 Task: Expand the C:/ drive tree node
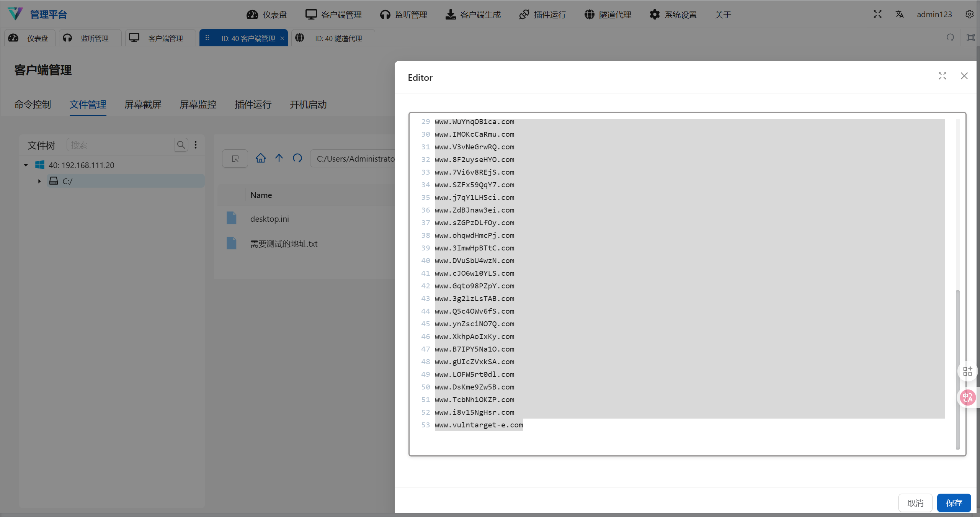pos(39,182)
